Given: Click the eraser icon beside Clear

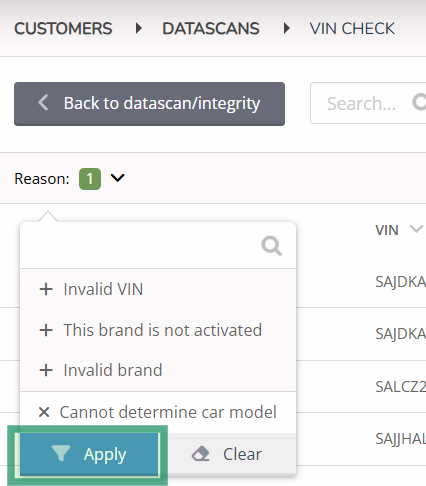Looking at the screenshot, I should 200,454.
